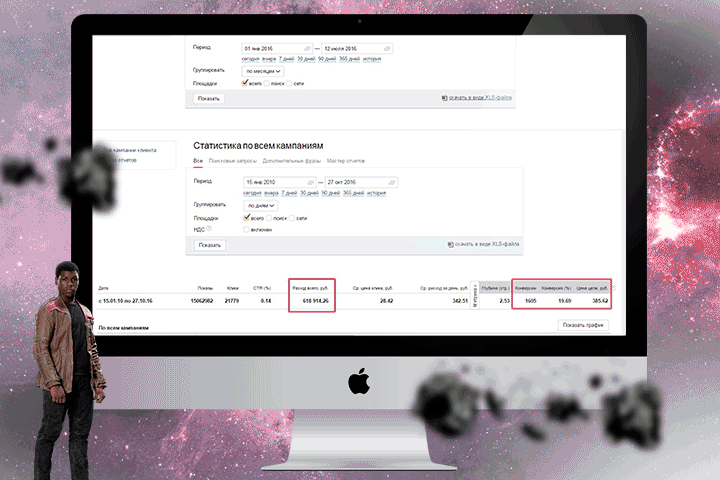This screenshot has height=480, width=720.
Task: Click 7 дней link in по дням panel
Action: tap(289, 193)
